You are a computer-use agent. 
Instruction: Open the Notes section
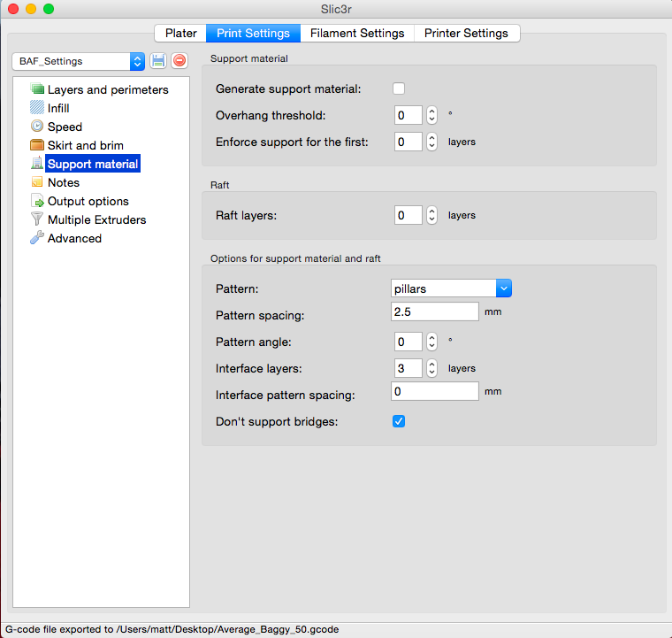[x=63, y=182]
